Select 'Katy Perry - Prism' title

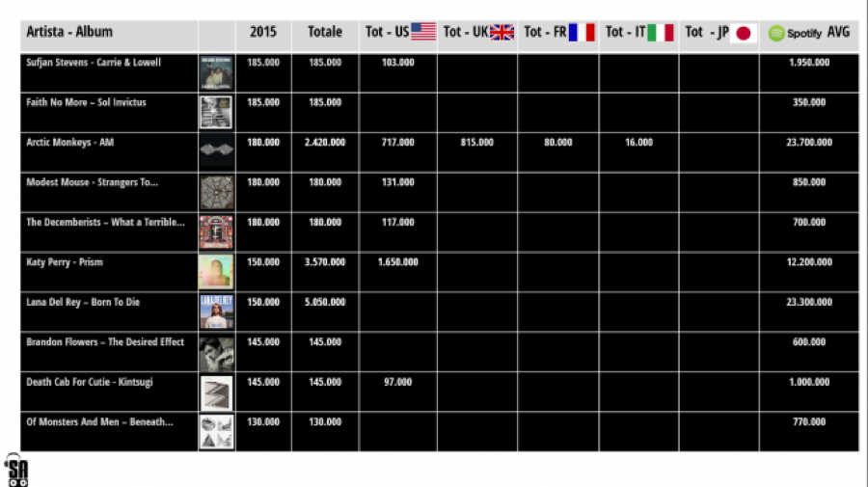click(65, 262)
